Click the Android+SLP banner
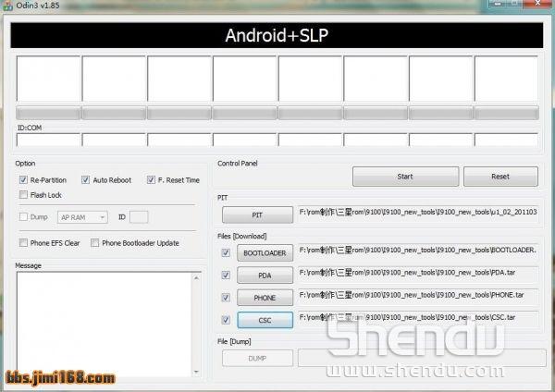555x392 pixels. [277, 35]
